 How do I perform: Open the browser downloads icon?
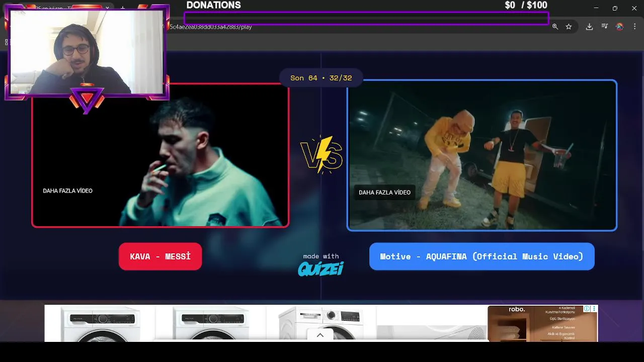tap(589, 27)
